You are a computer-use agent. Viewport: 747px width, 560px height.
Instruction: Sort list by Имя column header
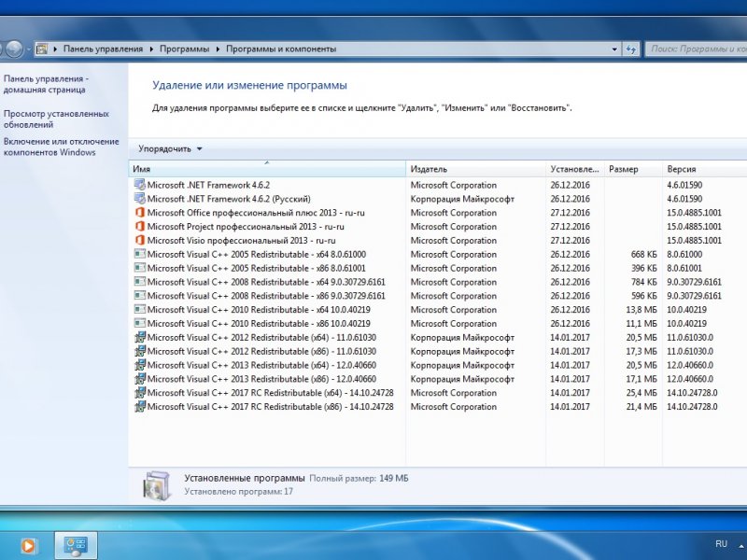point(267,169)
